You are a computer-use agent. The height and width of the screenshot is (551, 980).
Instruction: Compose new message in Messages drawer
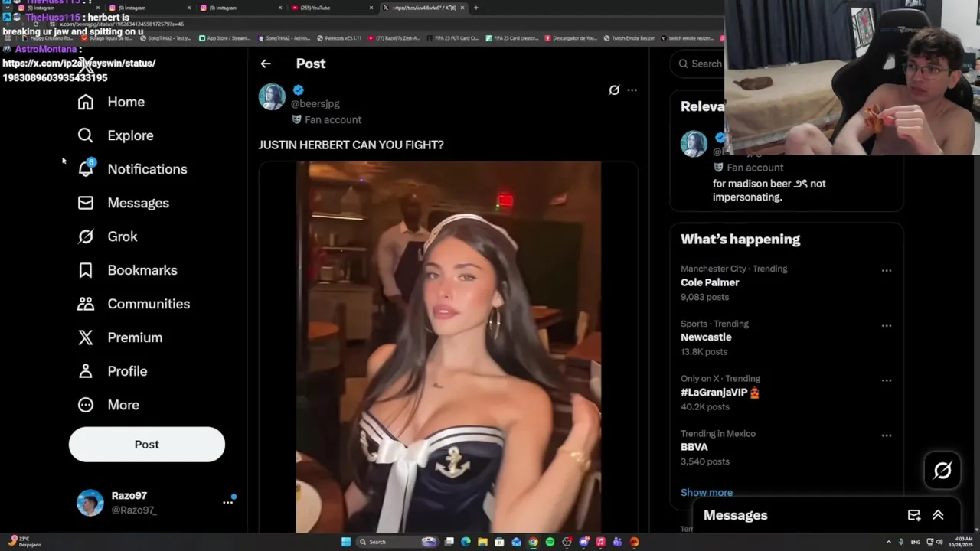click(914, 515)
